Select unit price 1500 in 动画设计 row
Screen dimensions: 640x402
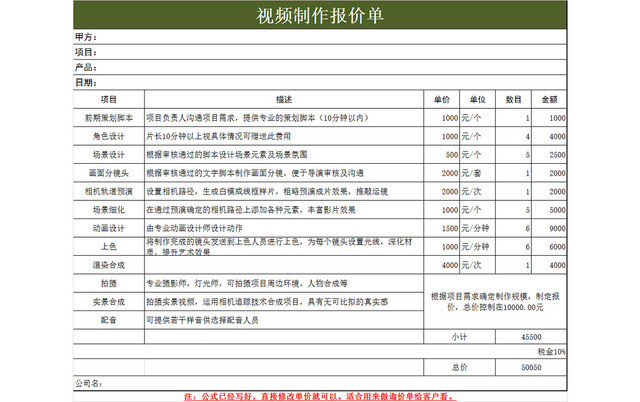442,228
